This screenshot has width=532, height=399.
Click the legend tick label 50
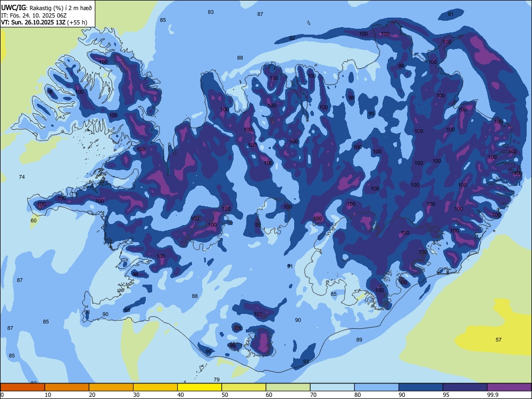coord(225,395)
